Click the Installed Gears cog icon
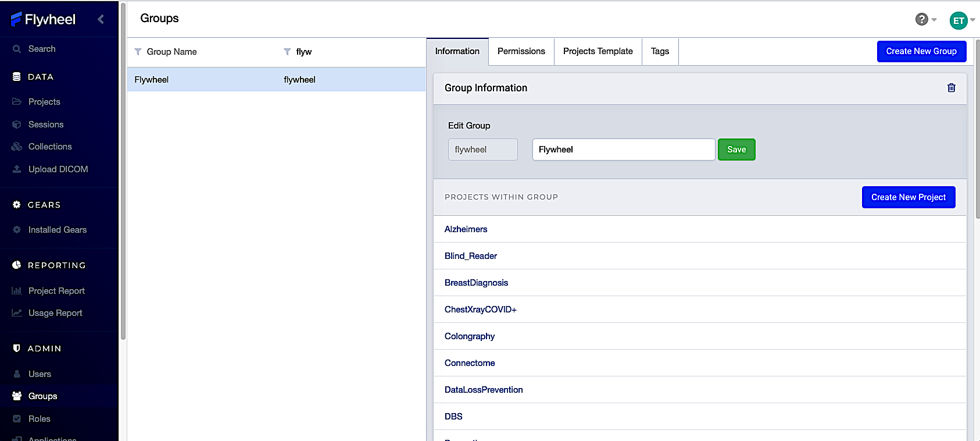 click(17, 230)
